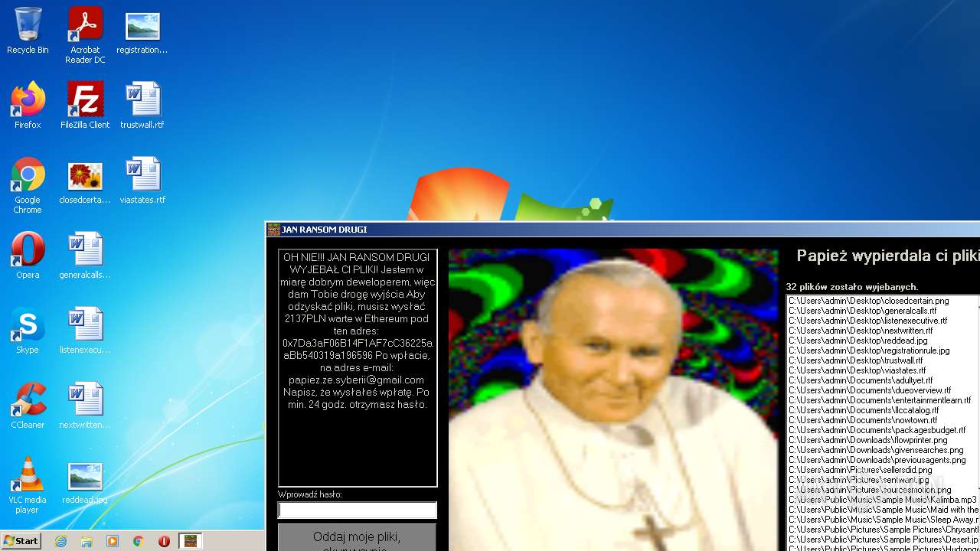
Task: Select viastates.rtf document icon
Action: tap(142, 181)
